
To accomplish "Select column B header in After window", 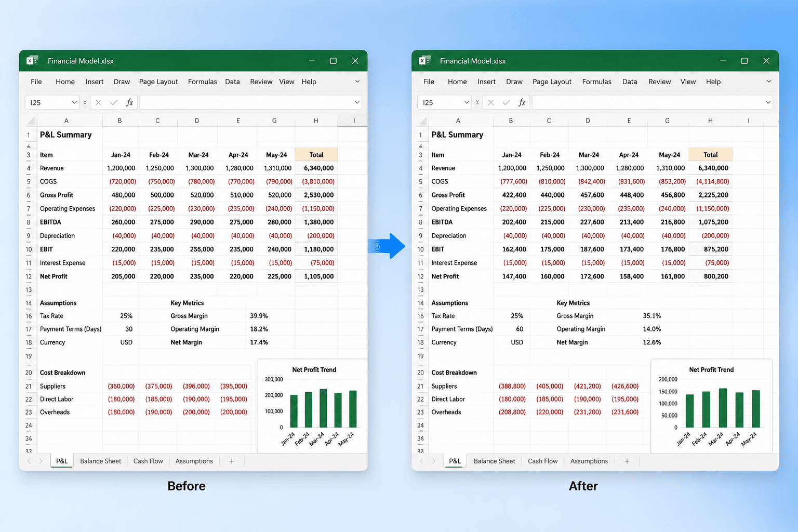I will click(511, 121).
